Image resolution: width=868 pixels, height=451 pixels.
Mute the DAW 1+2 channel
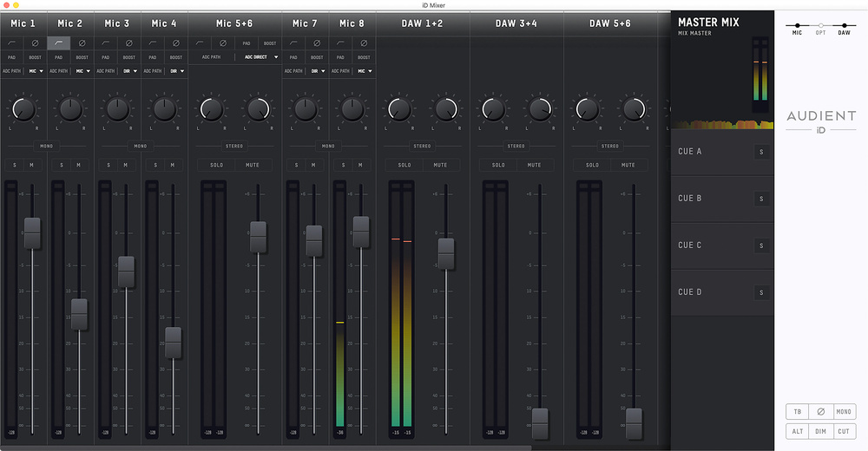[x=440, y=165]
